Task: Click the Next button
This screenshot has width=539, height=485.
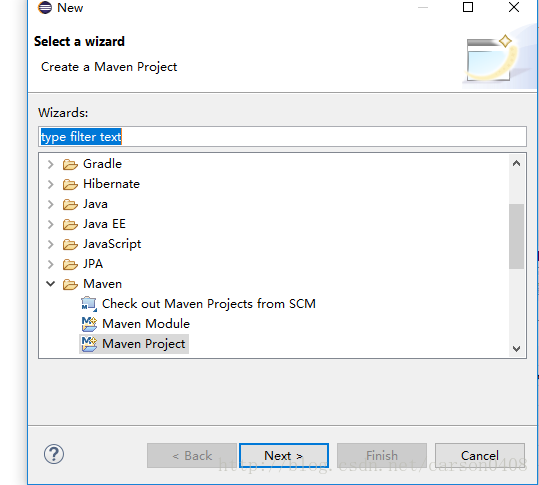Action: coord(284,456)
